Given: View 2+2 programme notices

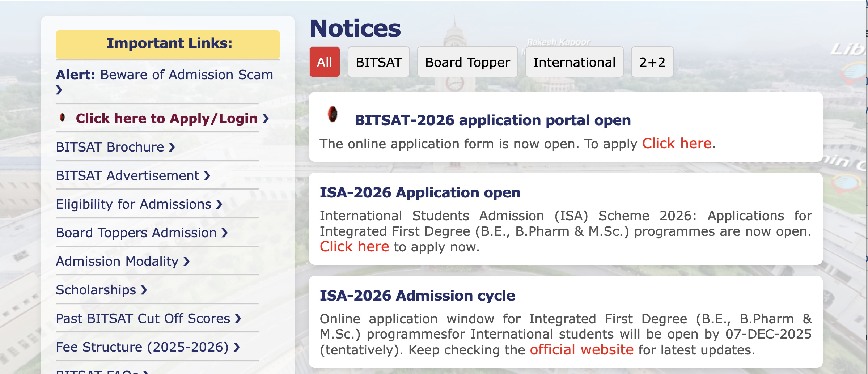Looking at the screenshot, I should coord(652,62).
